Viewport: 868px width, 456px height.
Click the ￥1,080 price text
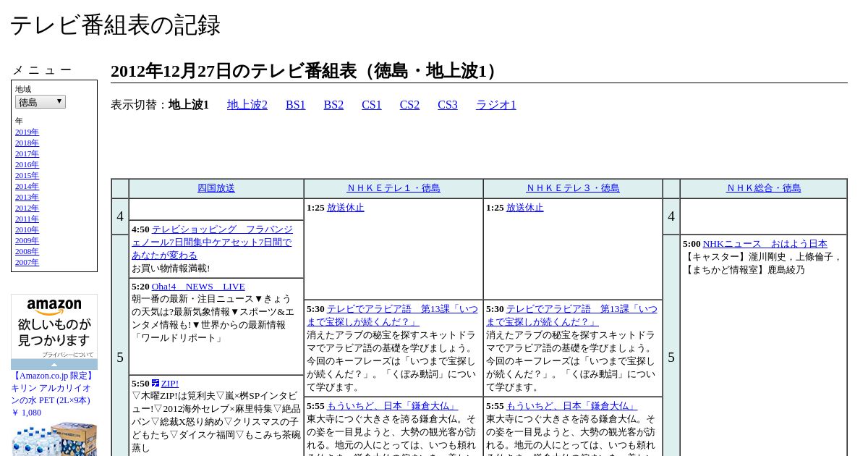[x=26, y=413]
